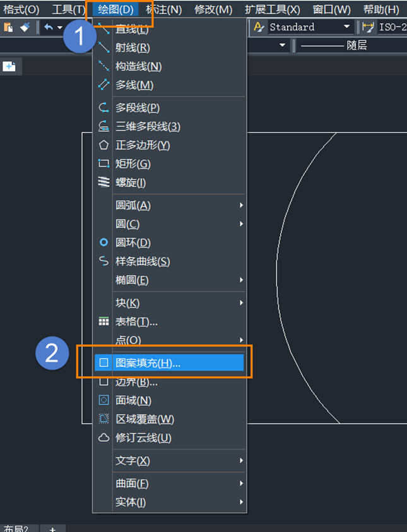Click the spline curve icon
407x532 pixels.
(103, 261)
